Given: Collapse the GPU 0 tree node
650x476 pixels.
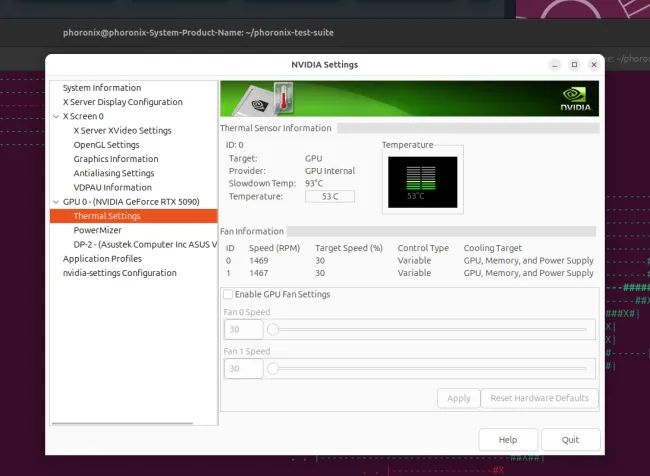Looking at the screenshot, I should coord(55,202).
